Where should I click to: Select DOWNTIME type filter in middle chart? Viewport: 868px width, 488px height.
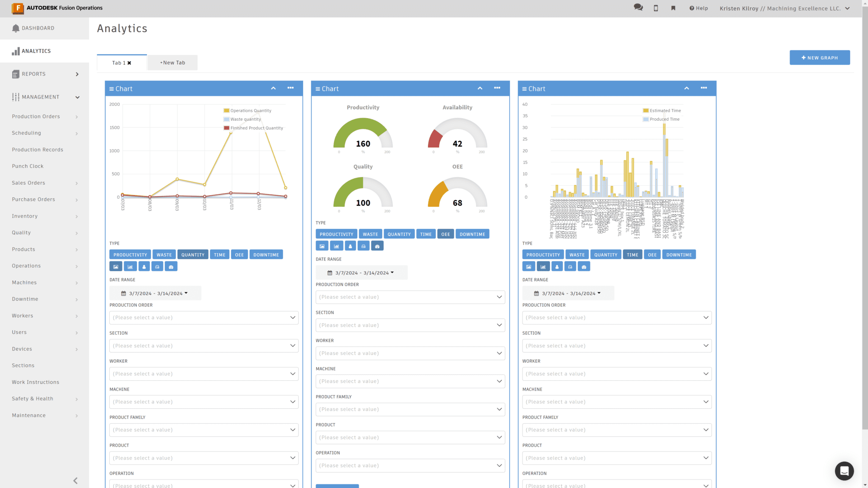[472, 233]
